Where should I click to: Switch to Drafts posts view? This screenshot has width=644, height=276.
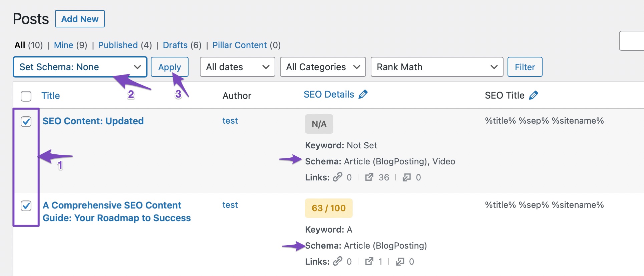pos(175,45)
